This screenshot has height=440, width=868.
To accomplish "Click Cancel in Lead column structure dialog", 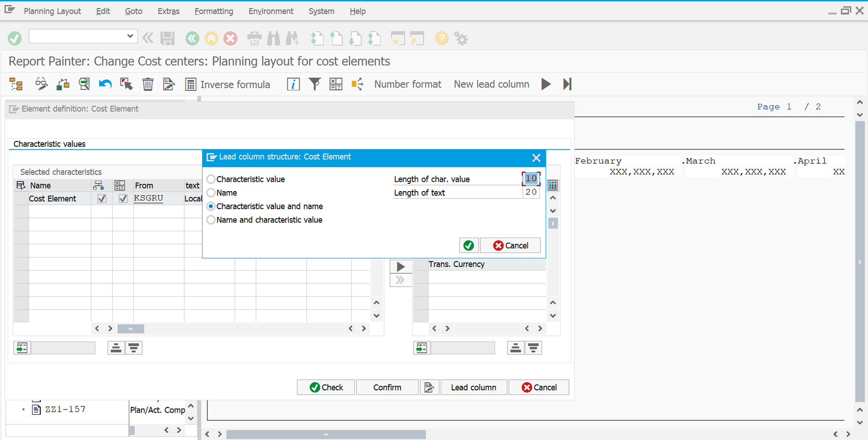I will (510, 245).
